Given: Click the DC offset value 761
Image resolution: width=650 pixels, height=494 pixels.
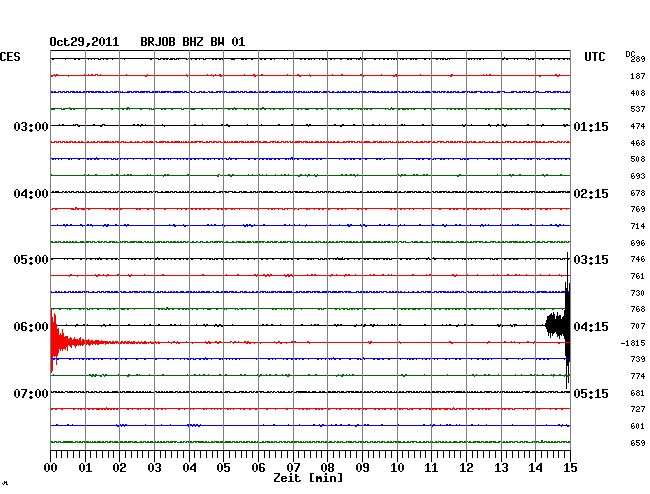Looking at the screenshot, I should (x=638, y=276).
